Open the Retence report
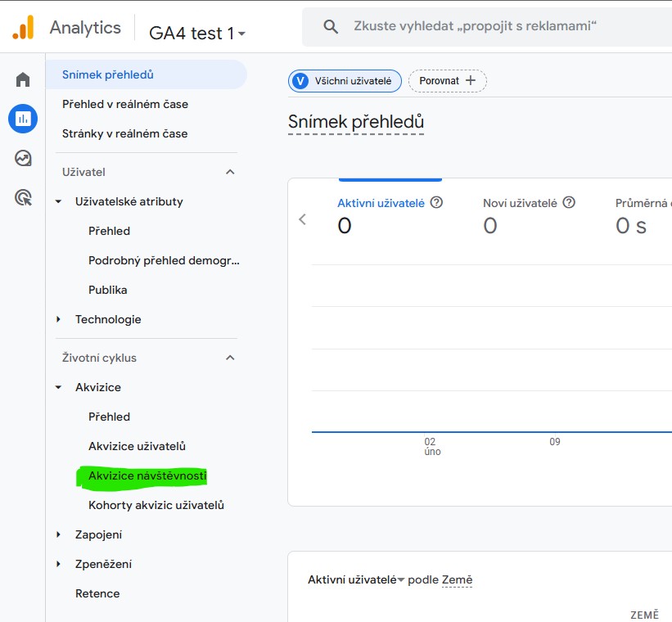672x622 pixels. [97, 593]
